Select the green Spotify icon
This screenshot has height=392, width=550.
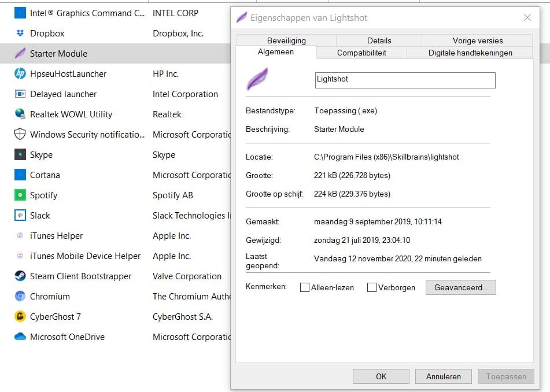point(20,195)
